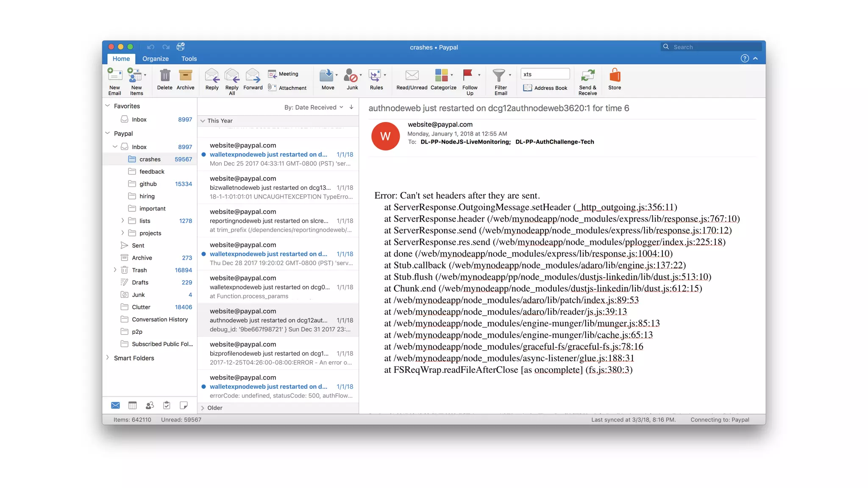Expand the lists folder
Screen dimensions: 868x488
click(x=122, y=221)
